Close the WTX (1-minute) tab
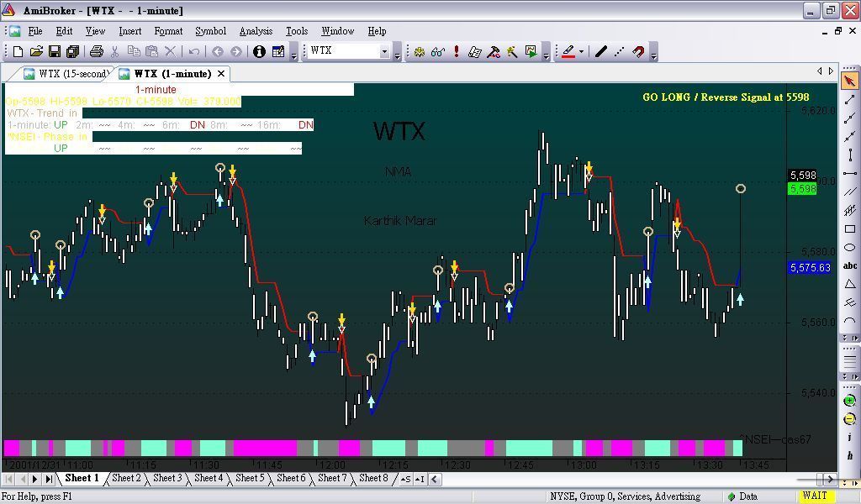861x504 pixels. point(221,73)
